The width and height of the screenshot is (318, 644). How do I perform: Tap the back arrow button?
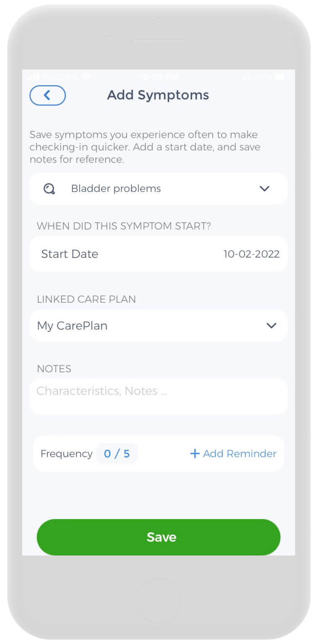(47, 96)
